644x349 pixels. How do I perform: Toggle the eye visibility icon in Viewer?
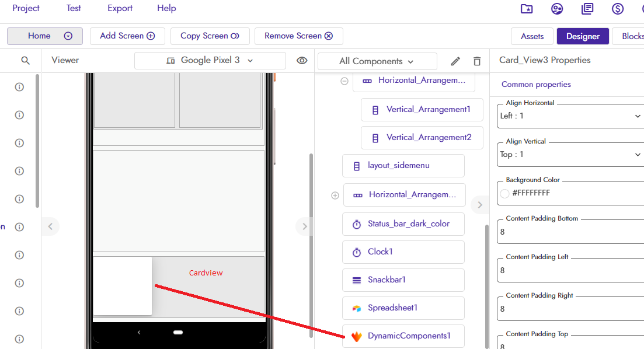click(x=302, y=61)
